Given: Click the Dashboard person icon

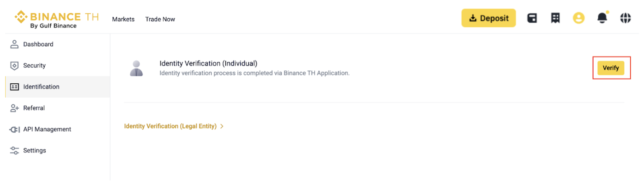Looking at the screenshot, I should coord(14,44).
